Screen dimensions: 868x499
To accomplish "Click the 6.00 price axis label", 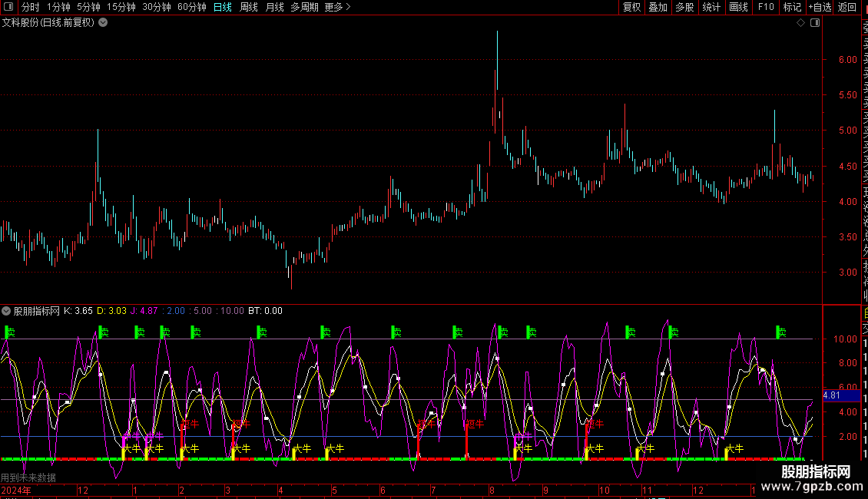I will (847, 60).
